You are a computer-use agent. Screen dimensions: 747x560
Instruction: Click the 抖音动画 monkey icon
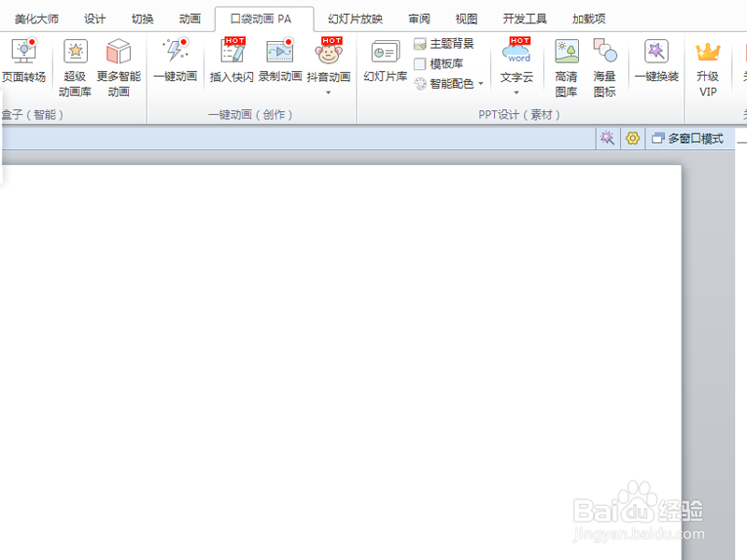pyautogui.click(x=329, y=52)
